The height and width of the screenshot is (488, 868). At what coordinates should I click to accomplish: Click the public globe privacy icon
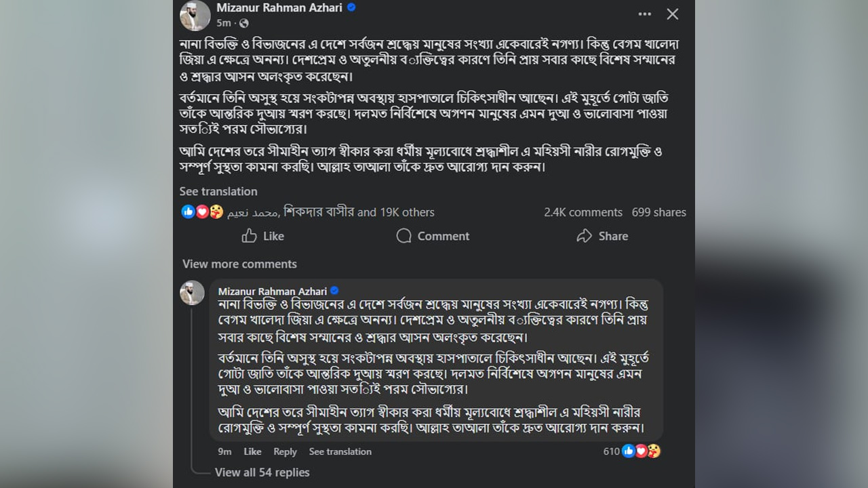(x=244, y=23)
